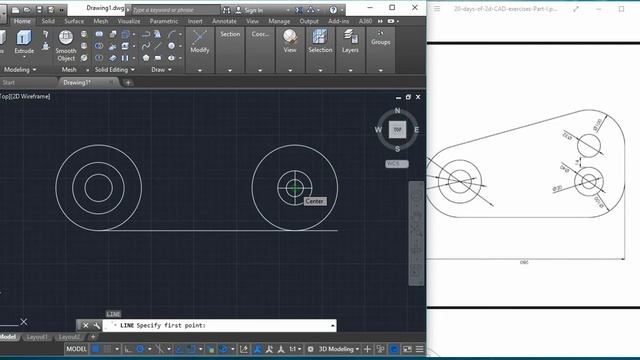Open the 1:1 annotation scale dropdown
Screen dimensions: 640x360
(x=295, y=349)
